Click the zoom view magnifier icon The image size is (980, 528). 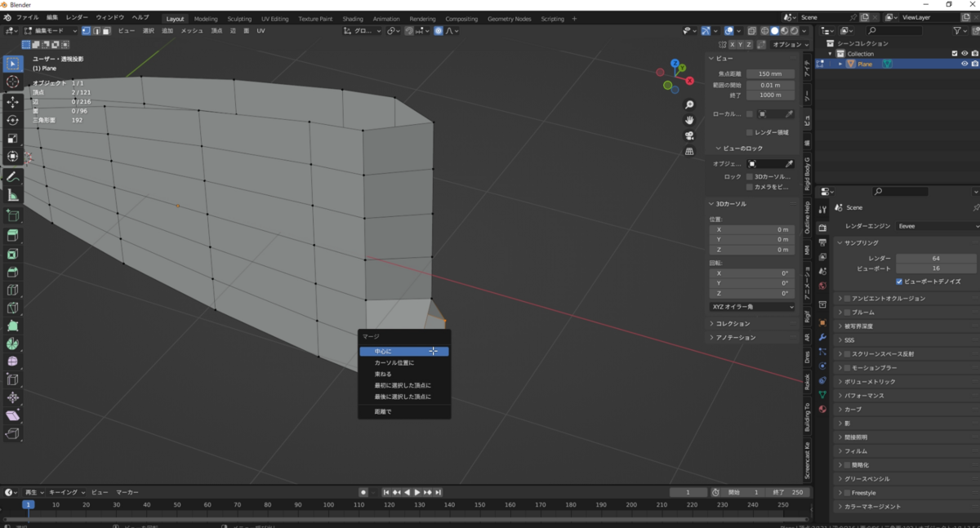tap(690, 105)
